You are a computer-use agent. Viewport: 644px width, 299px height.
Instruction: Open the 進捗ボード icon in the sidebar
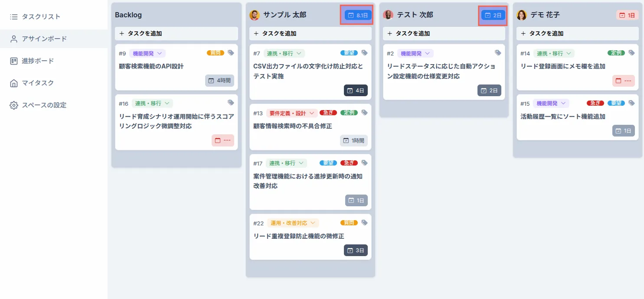pyautogui.click(x=14, y=61)
